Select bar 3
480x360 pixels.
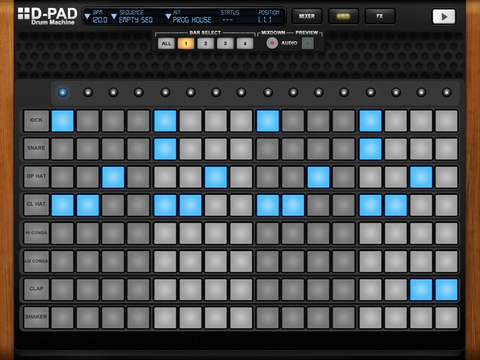click(x=225, y=43)
